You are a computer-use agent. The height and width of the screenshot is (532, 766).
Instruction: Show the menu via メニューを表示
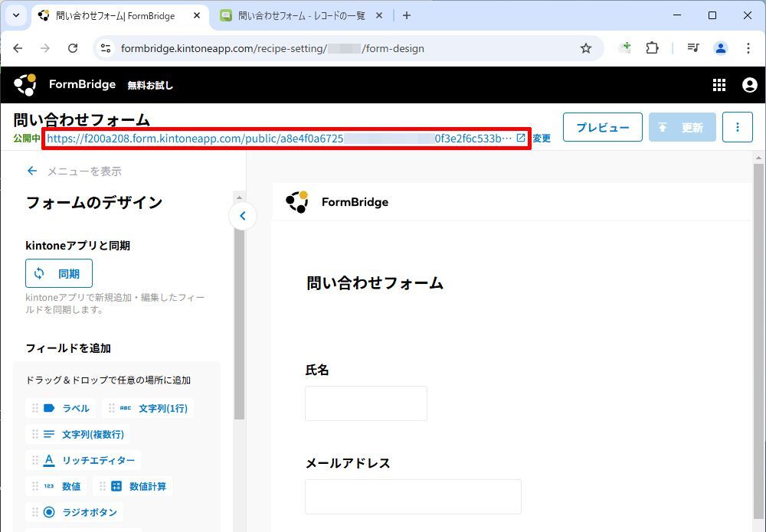pos(74,171)
